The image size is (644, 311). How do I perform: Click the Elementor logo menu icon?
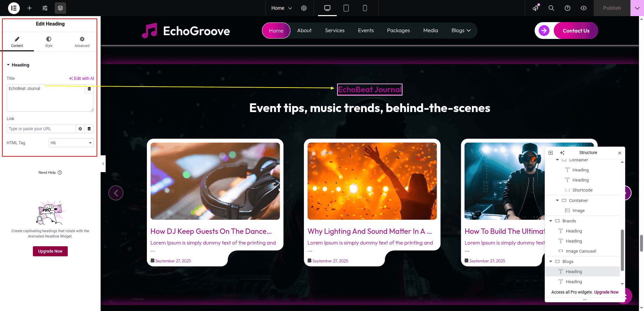tap(14, 8)
